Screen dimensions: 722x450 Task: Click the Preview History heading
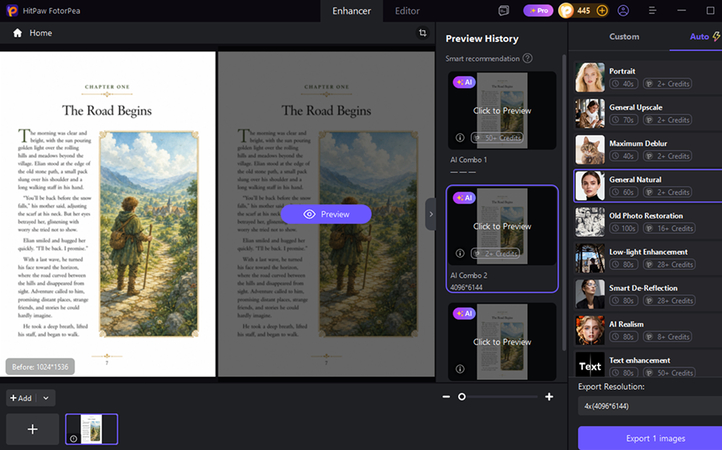[482, 39]
